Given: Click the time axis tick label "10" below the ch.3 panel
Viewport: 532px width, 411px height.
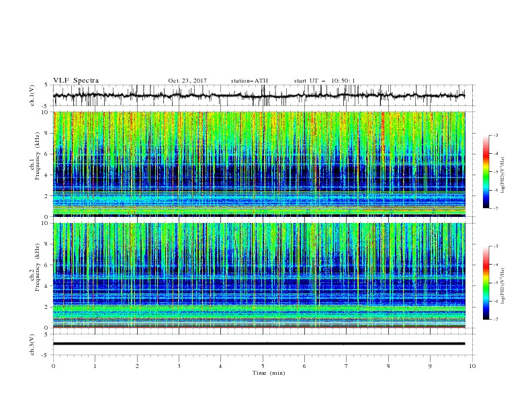Looking at the screenshot, I should 472,366.
